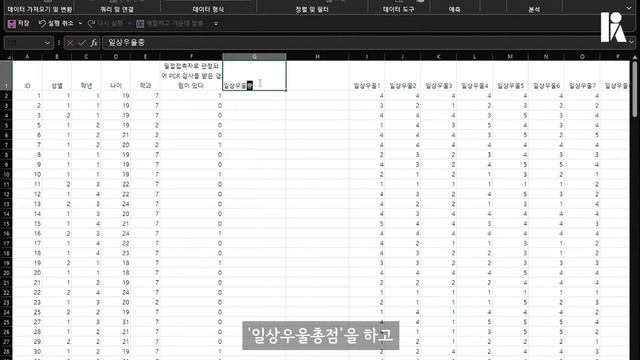
Task: Click the 정렬 및 필터 ribbon group label
Action: click(312, 9)
